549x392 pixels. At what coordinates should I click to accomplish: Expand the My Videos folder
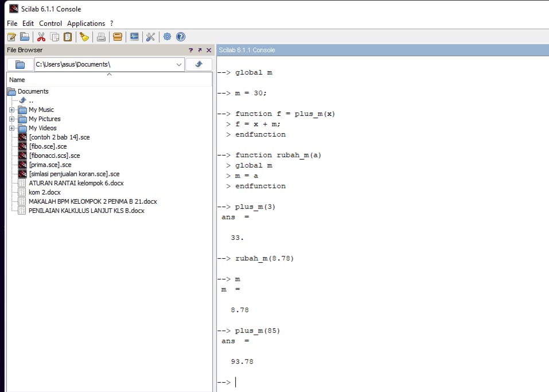pyautogui.click(x=12, y=128)
